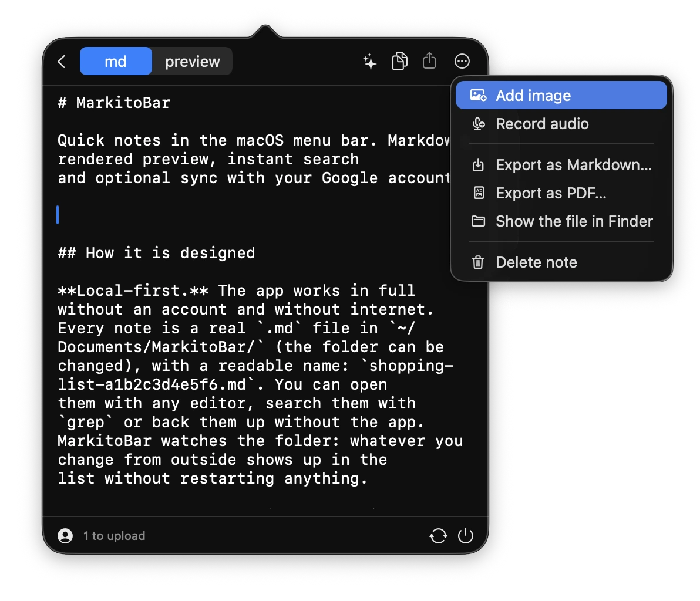
Task: Select Export as PDF… option
Action: click(561, 193)
